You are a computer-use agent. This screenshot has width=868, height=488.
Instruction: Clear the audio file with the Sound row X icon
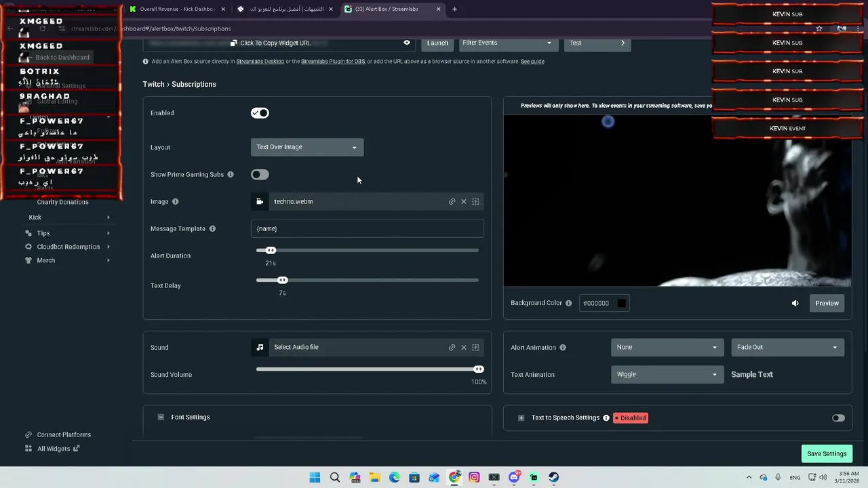[x=464, y=347]
